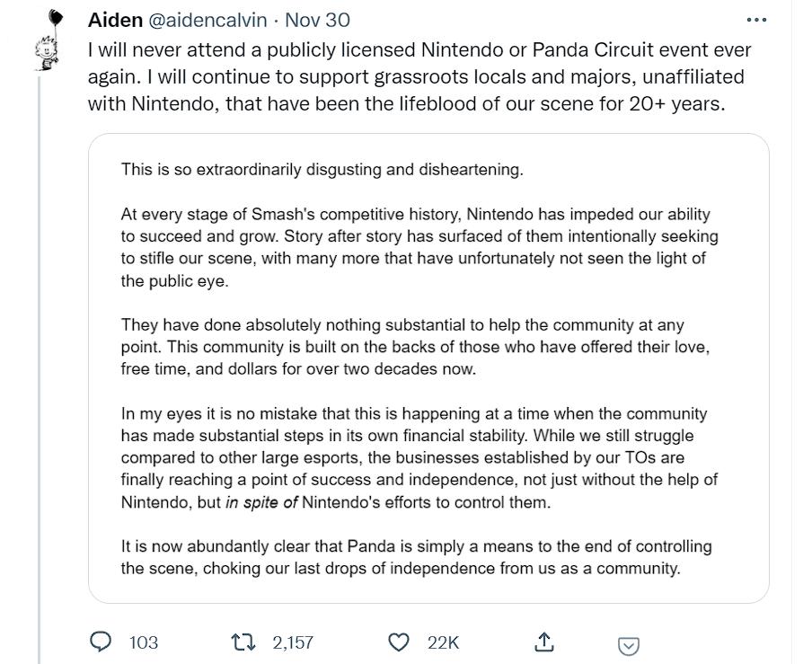
Task: Expand the tweet text about Panda Circuit
Action: tap(419, 76)
